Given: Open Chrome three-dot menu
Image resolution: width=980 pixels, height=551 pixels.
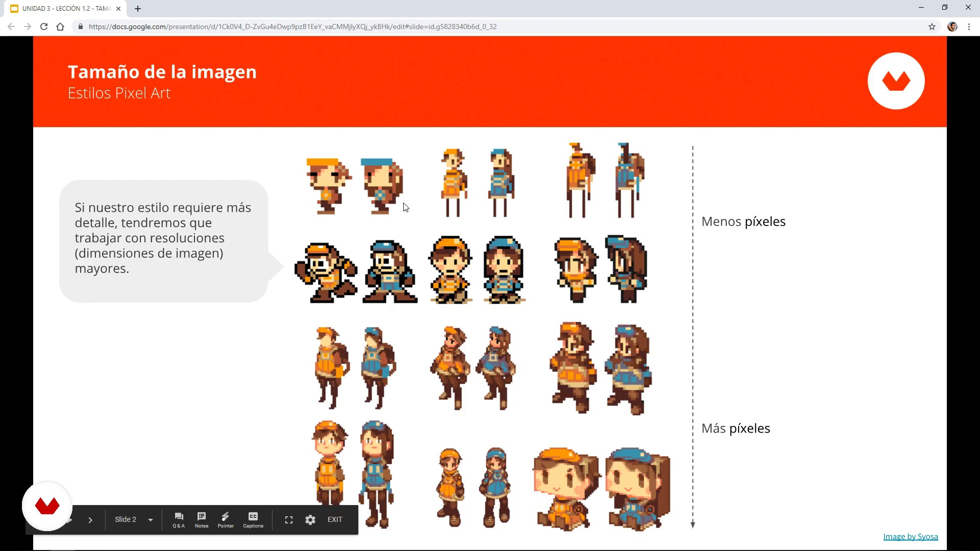Looking at the screenshot, I should 969,27.
